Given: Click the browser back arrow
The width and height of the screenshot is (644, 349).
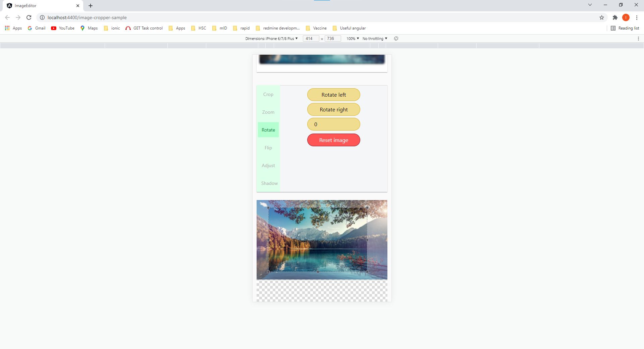Looking at the screenshot, I should pos(7,17).
